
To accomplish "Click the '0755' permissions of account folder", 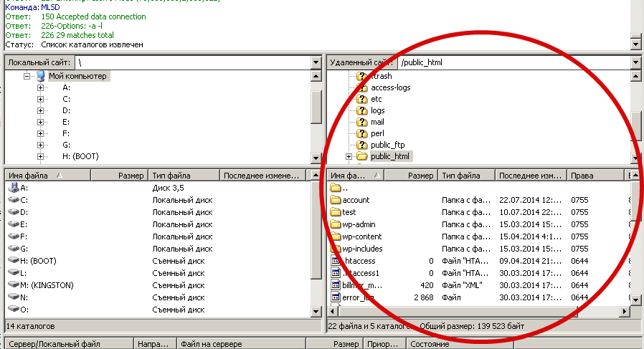I will (x=579, y=200).
